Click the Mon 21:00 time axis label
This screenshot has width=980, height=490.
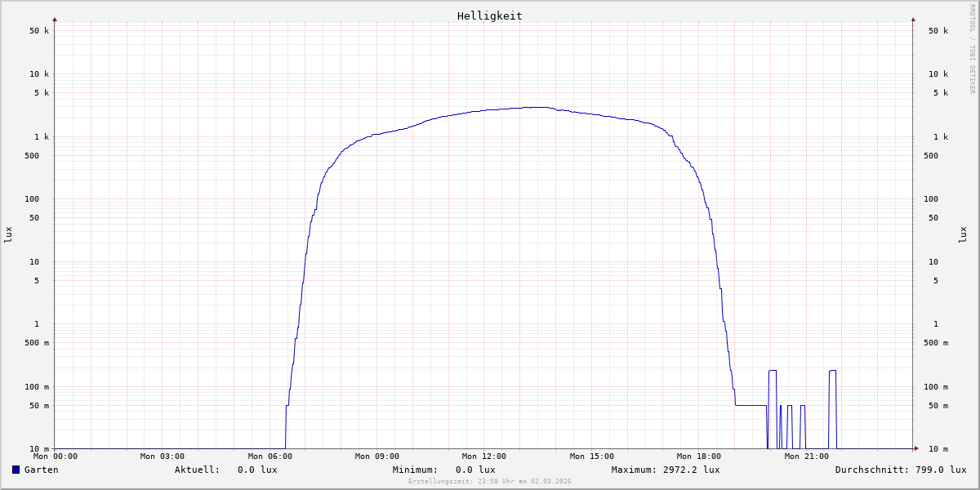(x=806, y=457)
